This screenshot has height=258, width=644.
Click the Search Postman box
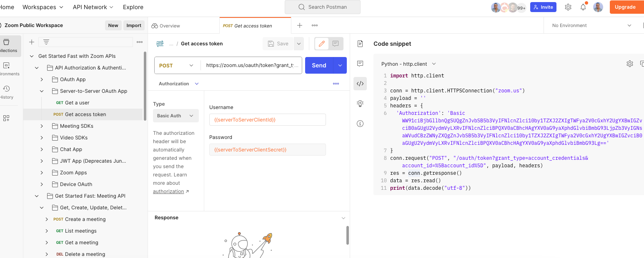tap(323, 7)
